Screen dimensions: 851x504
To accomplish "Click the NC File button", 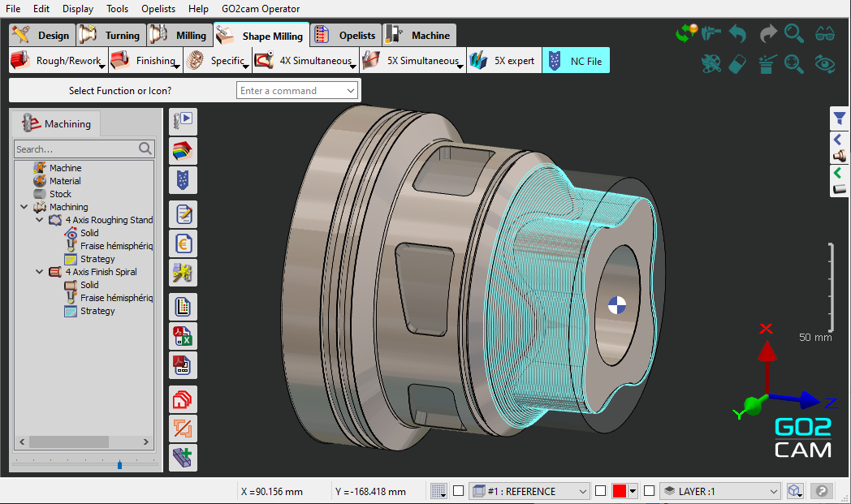I will [576, 61].
